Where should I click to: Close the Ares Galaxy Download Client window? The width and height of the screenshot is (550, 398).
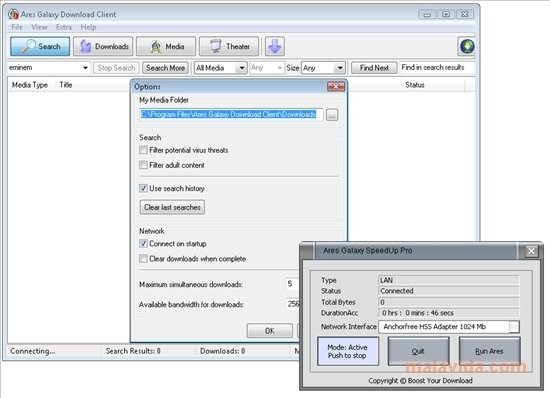click(465, 14)
